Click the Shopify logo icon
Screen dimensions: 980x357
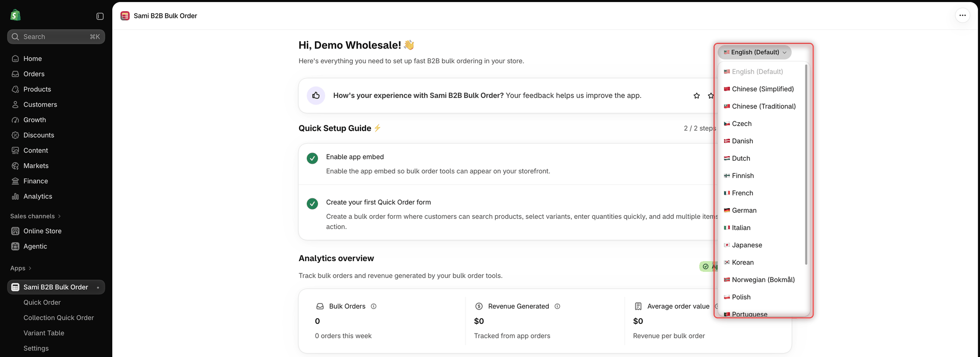tap(15, 15)
